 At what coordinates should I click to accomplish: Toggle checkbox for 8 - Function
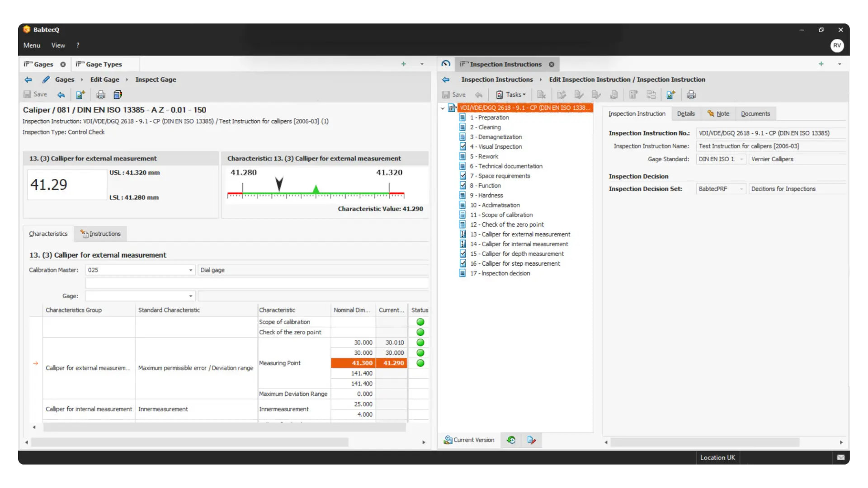[x=463, y=185]
